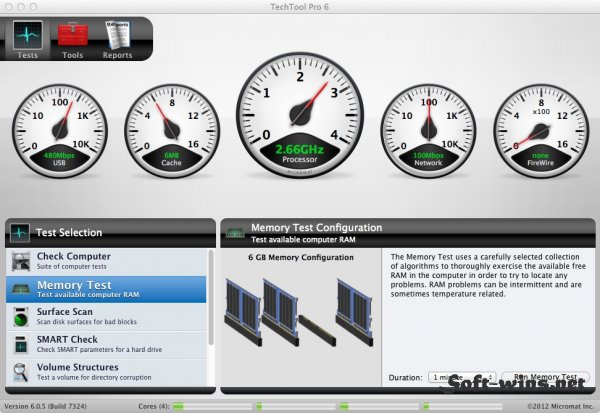Click the Run Memory Test button
The height and width of the screenshot is (413, 600).
(x=545, y=377)
